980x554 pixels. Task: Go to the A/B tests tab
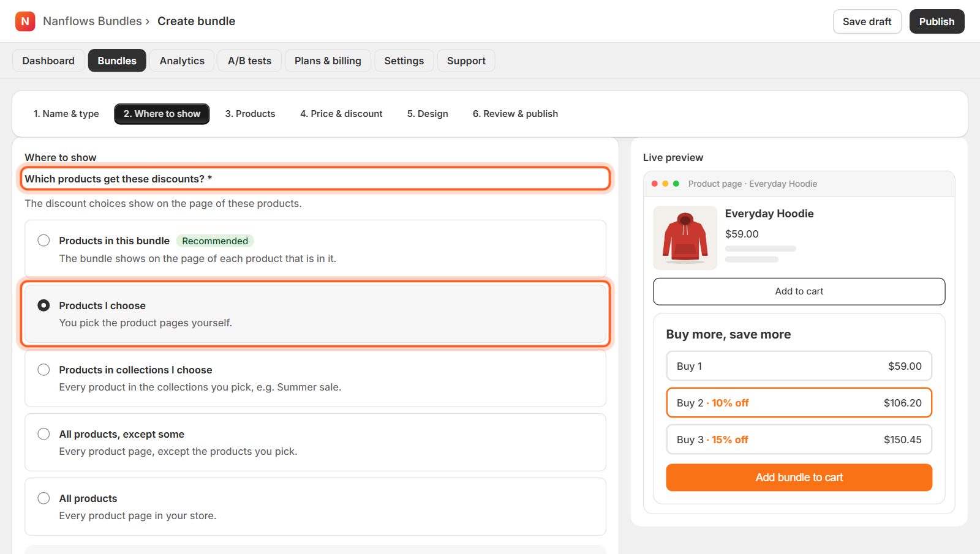point(249,61)
